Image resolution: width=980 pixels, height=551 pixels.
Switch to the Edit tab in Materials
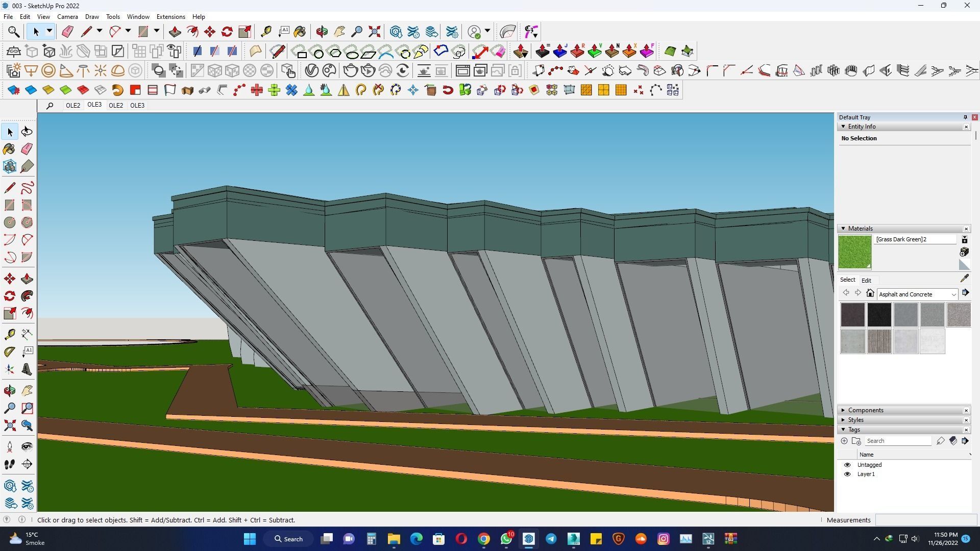pos(866,280)
